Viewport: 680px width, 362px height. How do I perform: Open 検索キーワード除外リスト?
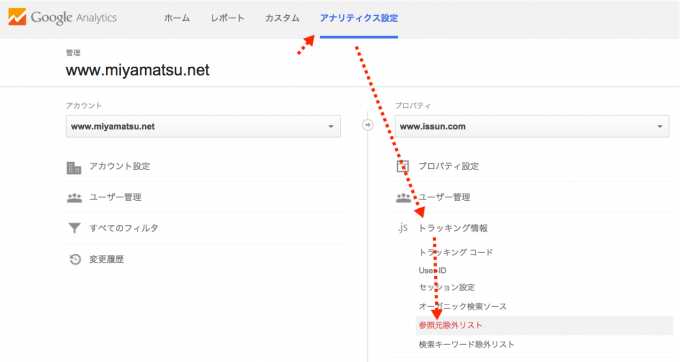466,345
